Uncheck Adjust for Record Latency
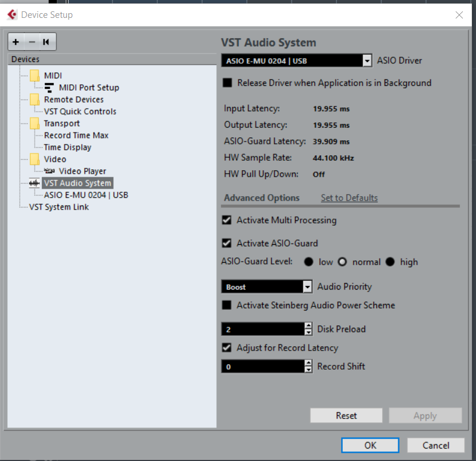Viewport: 476px width, 461px height. point(227,348)
